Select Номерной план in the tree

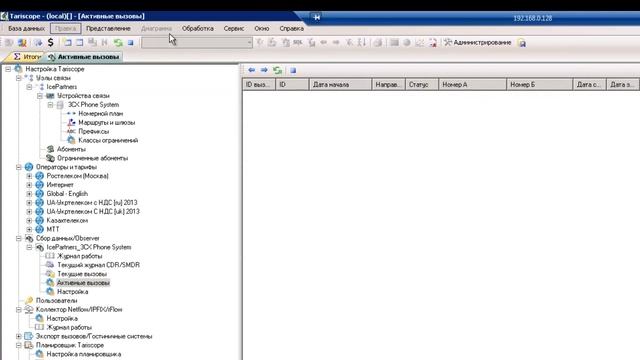[100, 113]
